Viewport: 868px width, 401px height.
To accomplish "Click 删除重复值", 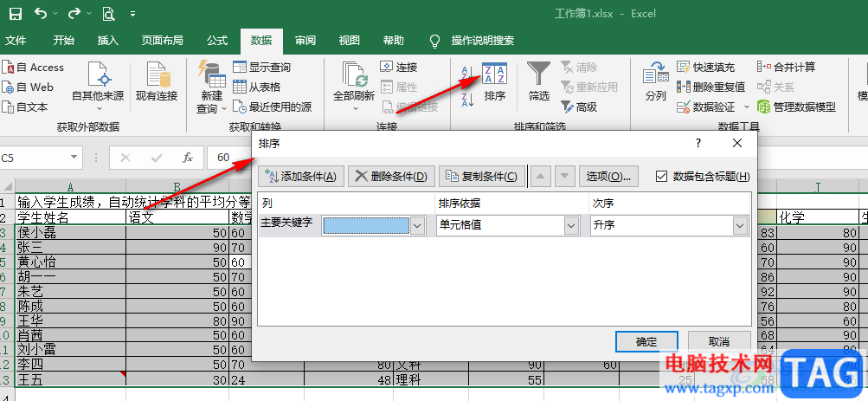I will 710,87.
